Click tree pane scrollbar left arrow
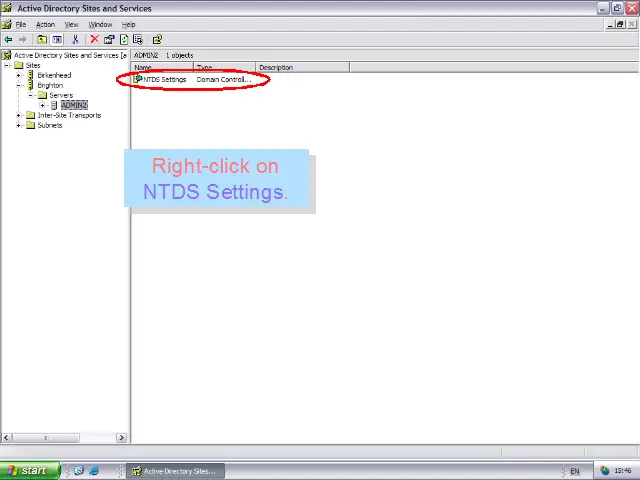This screenshot has width=640, height=480. tap(6, 438)
